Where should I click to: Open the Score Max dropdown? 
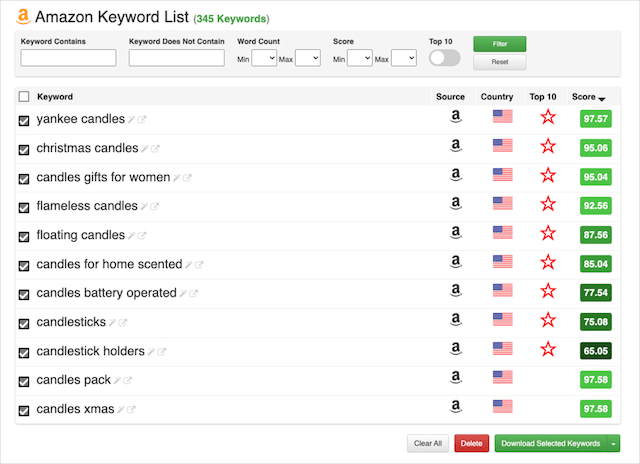[x=403, y=59]
